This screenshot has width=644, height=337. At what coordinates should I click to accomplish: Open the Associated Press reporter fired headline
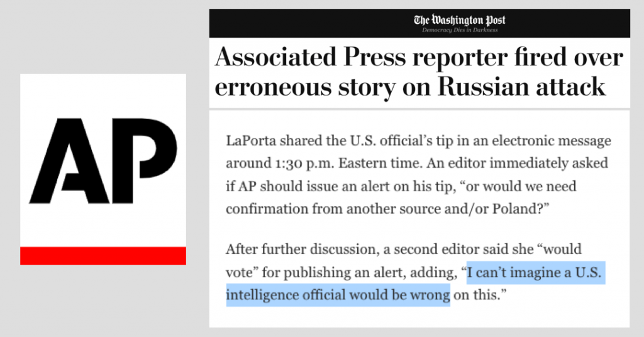pos(419,72)
